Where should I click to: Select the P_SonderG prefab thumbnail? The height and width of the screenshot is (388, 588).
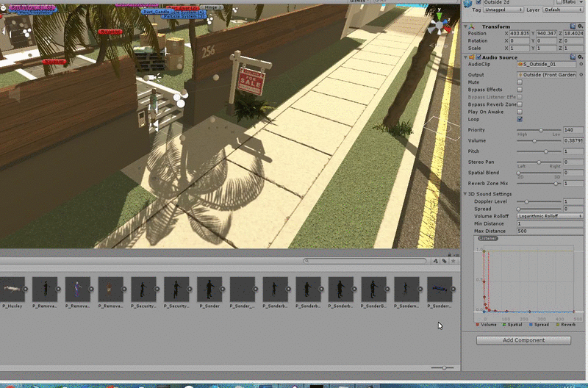pyautogui.click(x=373, y=289)
